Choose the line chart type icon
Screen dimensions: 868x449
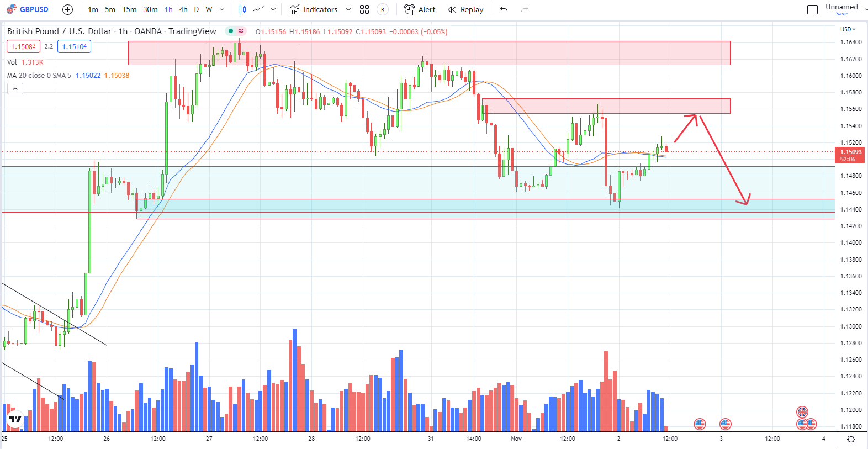point(258,9)
